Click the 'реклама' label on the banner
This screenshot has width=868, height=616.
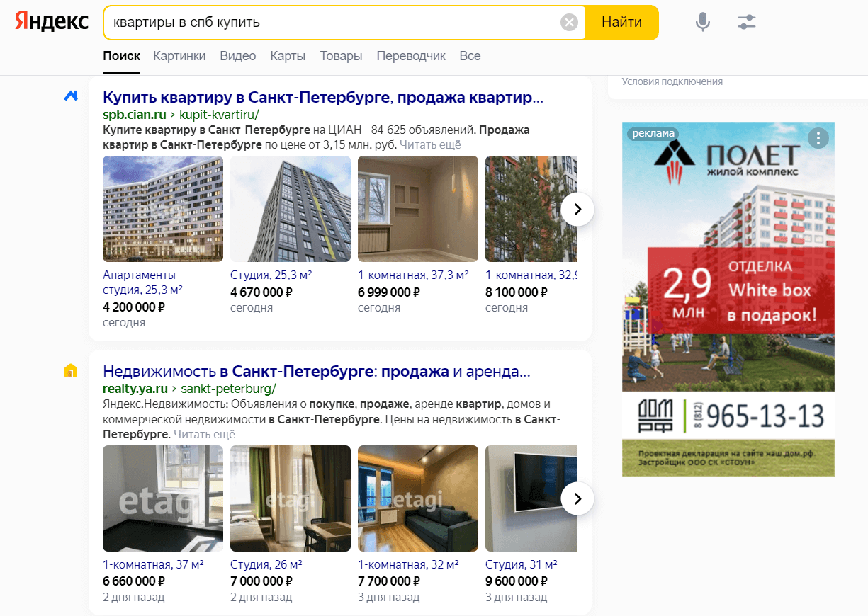coord(652,133)
